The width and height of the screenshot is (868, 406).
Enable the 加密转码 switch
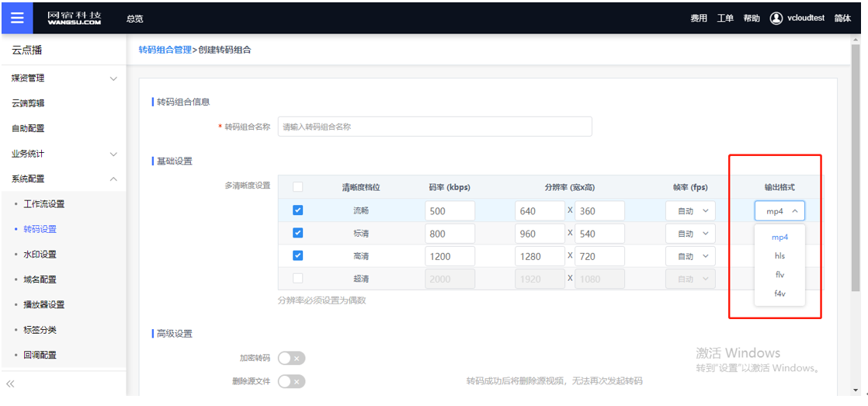292,359
